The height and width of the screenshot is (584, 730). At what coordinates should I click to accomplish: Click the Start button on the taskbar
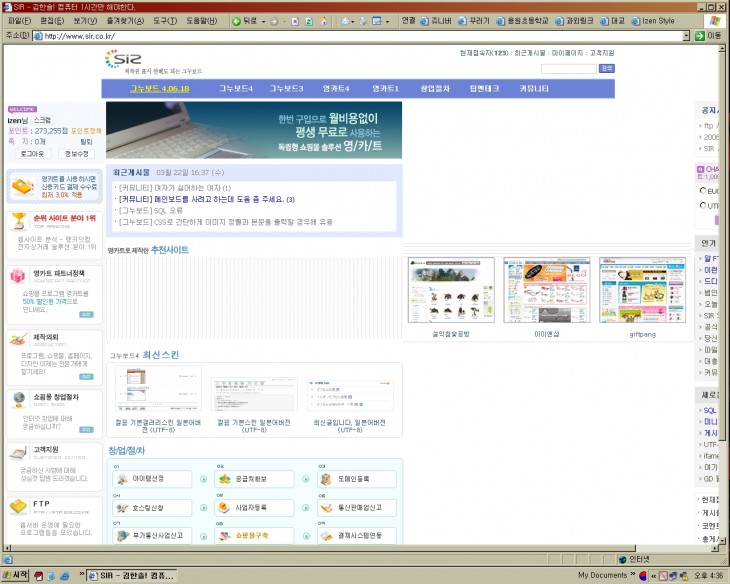(x=15, y=575)
